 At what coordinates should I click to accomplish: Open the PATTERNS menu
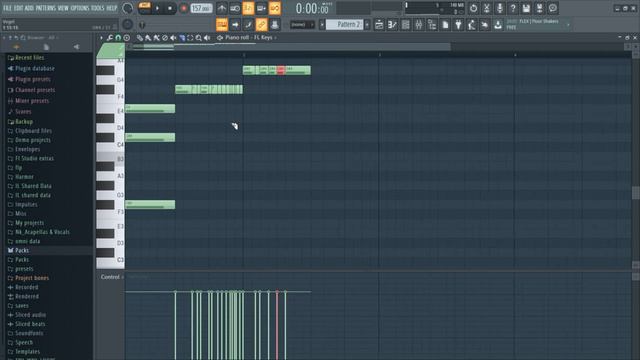[x=45, y=8]
